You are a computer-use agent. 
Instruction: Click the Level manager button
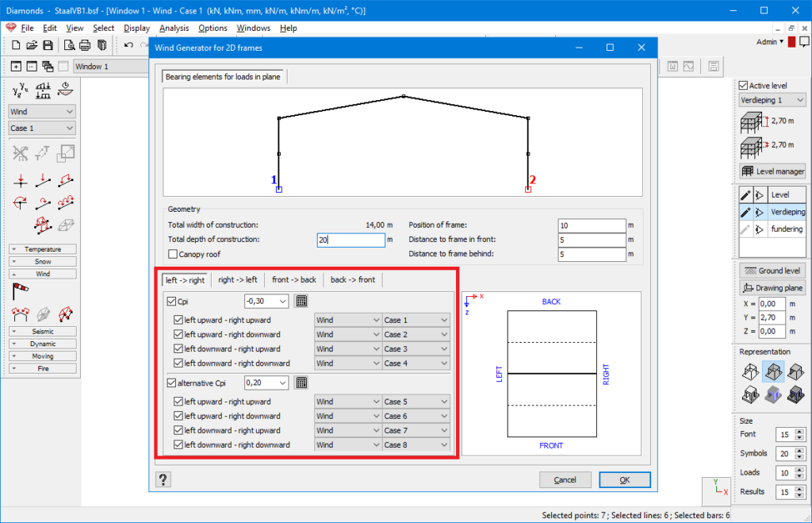pyautogui.click(x=772, y=171)
